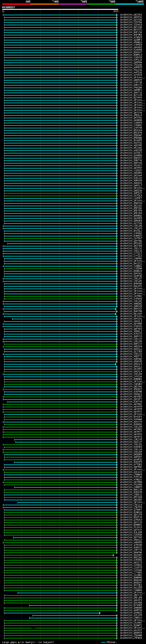Image resolution: width=146 pixels, height=644 pixels.
Task: Click the UniRef100_Q6B843 label
Action: 131,613
